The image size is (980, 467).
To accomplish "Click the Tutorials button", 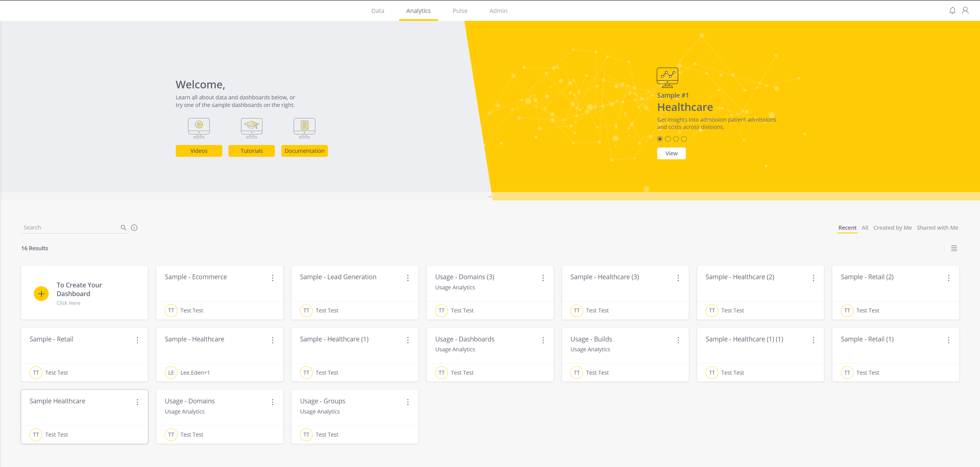I will tap(252, 151).
